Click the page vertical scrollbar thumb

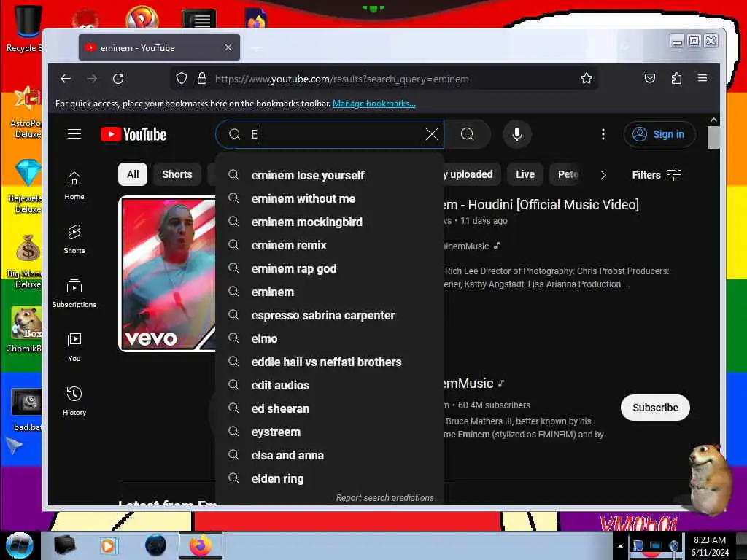click(713, 138)
